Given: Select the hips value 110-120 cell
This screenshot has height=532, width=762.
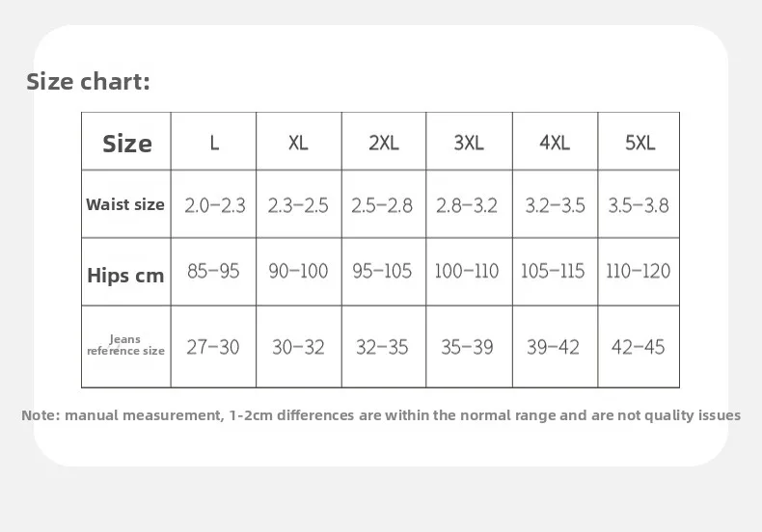Looking at the screenshot, I should pos(639,272).
